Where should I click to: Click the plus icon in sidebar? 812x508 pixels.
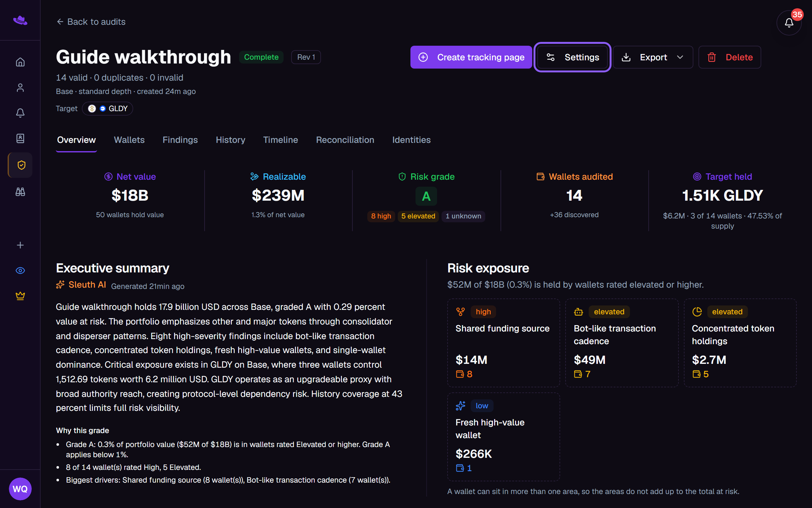tap(20, 245)
